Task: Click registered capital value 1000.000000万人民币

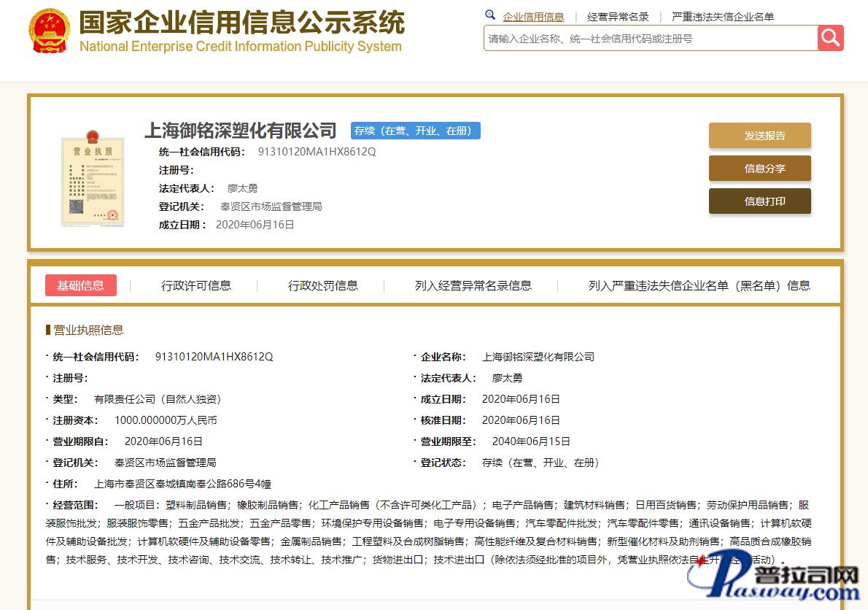Action: point(166,420)
